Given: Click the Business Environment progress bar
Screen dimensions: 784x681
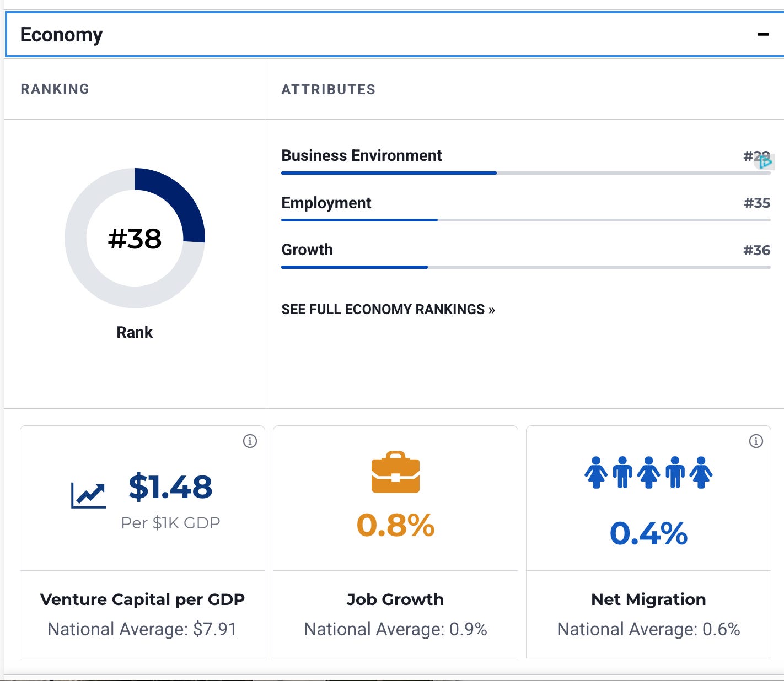Looking at the screenshot, I should pos(525,173).
